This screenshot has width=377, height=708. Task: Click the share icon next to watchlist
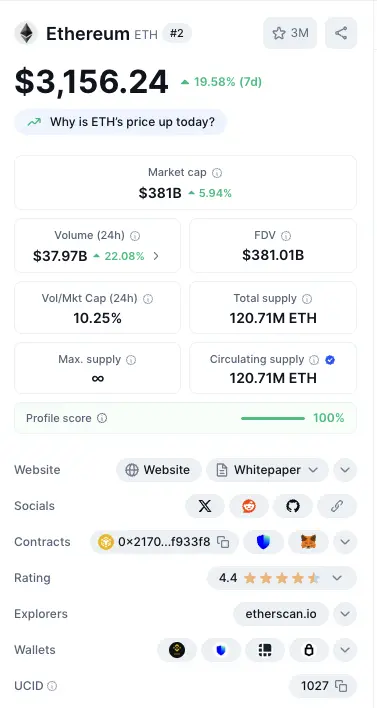click(x=341, y=33)
